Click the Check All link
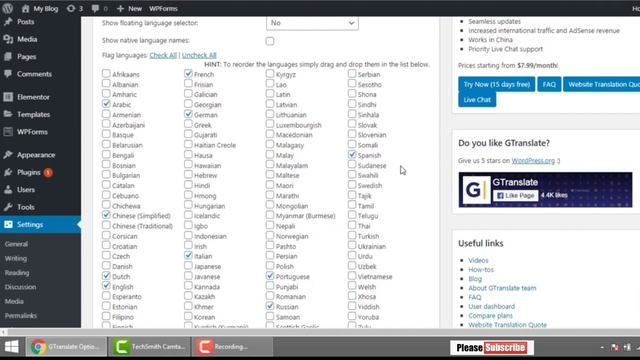Image resolution: width=640 pixels, height=360 pixels. tap(163, 55)
